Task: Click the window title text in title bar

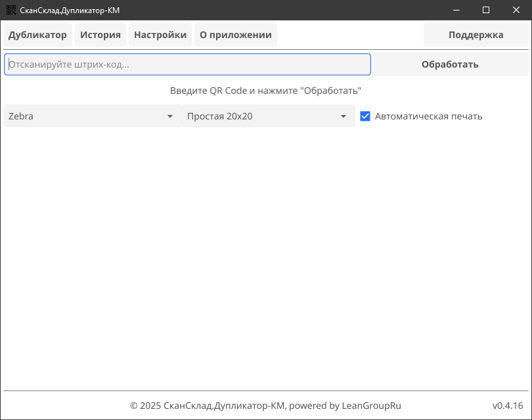Action: pos(70,10)
